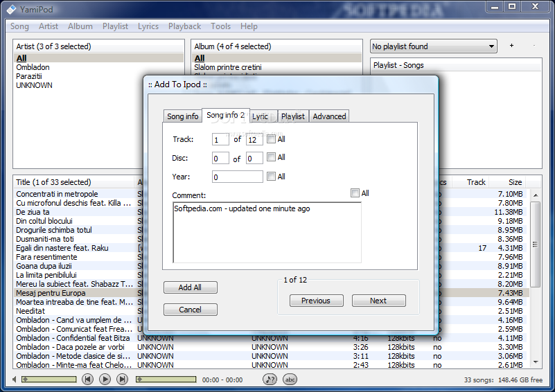
Task: Click the Title column header
Action: (x=73, y=182)
